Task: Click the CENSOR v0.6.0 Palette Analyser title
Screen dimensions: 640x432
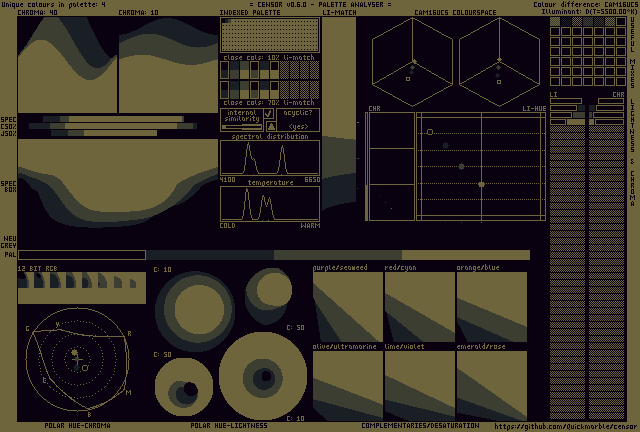Action: (320, 4)
